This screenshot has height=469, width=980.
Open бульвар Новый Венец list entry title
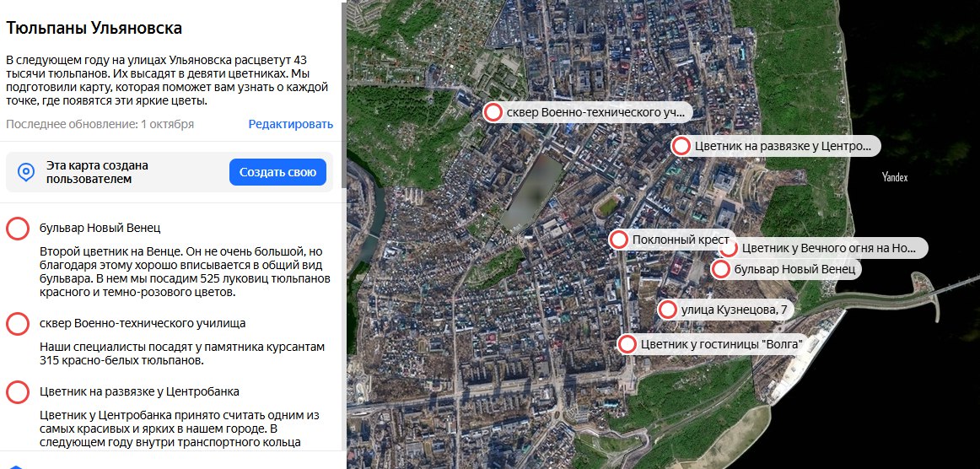tap(100, 228)
